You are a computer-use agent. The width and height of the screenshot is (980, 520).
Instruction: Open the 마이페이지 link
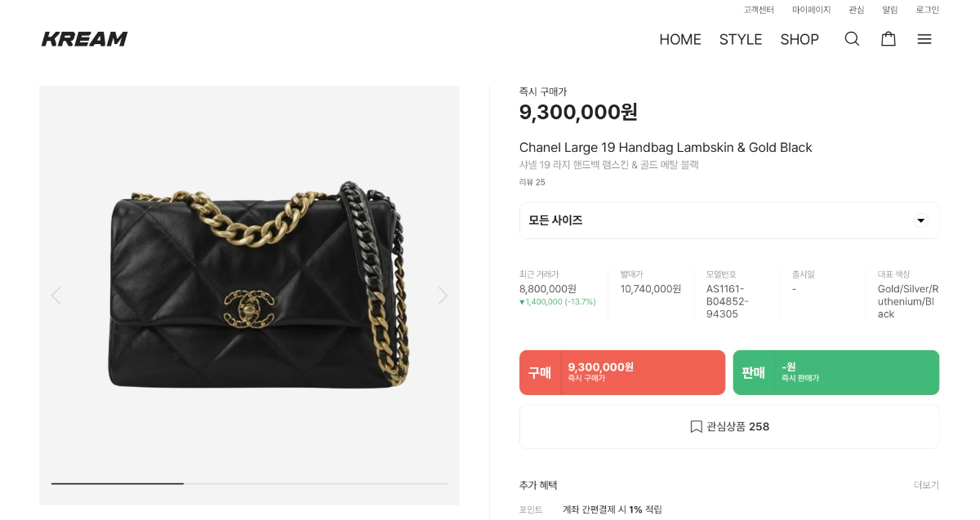(811, 10)
